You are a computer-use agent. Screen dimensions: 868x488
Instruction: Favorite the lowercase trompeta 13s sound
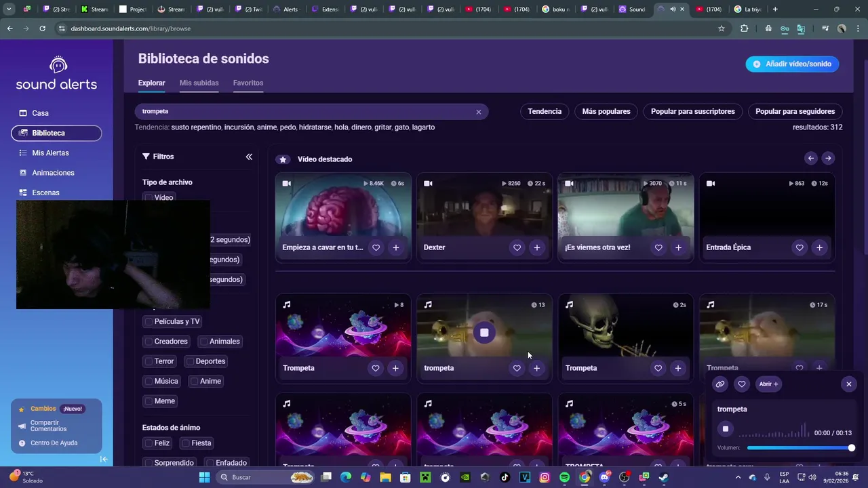(517, 368)
